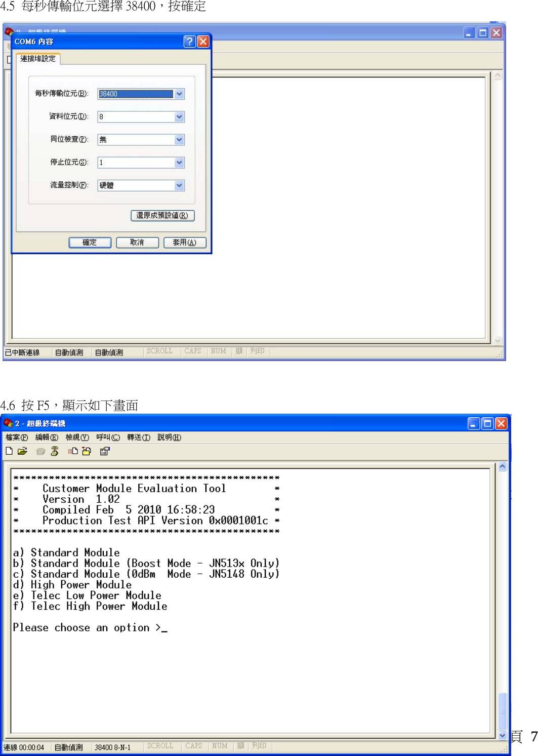Screen dimensions: 538x756
Task: Click the 'Compiled Feb 5 2010' line
Action: tap(129, 509)
